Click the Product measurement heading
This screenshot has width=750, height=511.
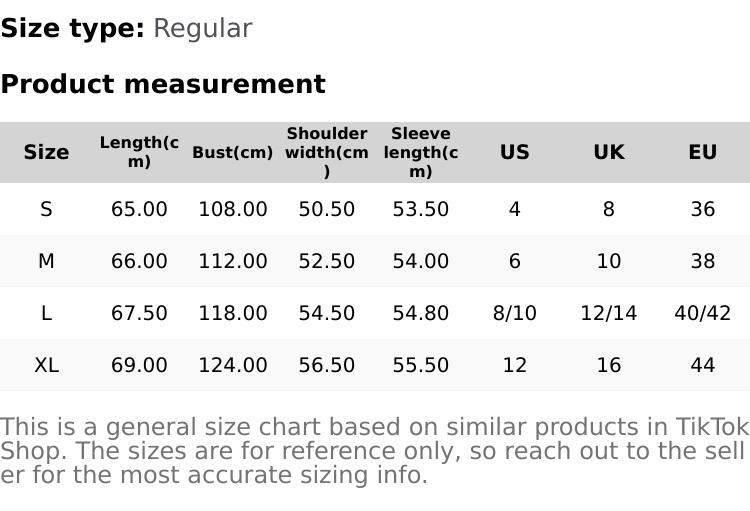click(x=163, y=84)
